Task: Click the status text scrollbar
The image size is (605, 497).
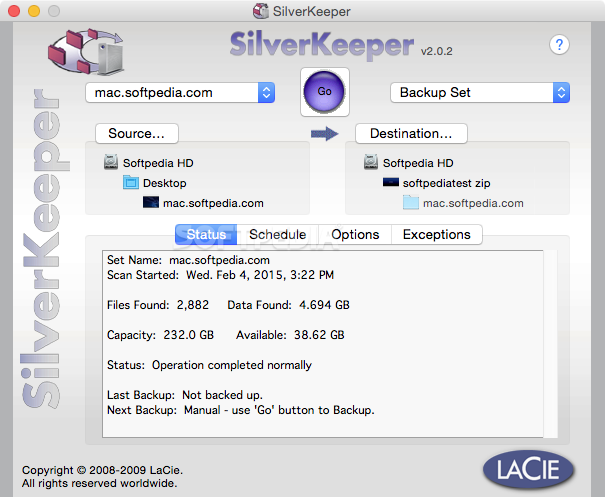Action: [x=550, y=344]
